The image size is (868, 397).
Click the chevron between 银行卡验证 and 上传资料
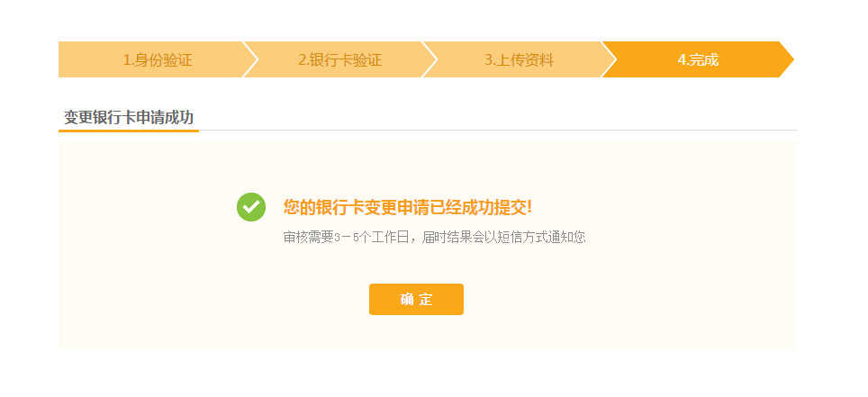429,59
